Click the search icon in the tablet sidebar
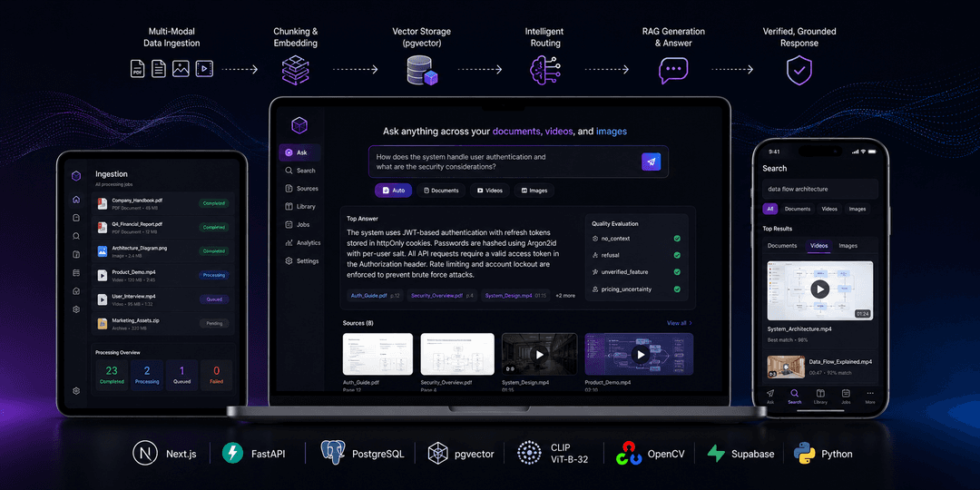This screenshot has width=980, height=490. point(76,236)
